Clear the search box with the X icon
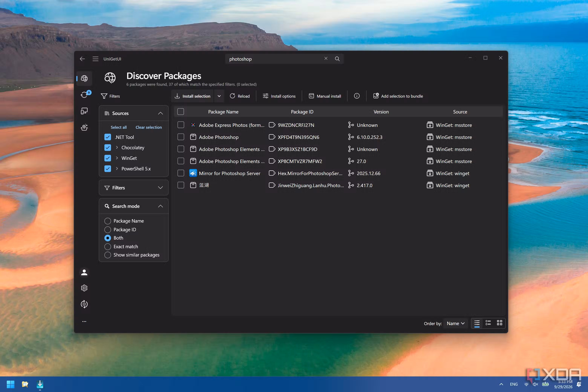 pyautogui.click(x=326, y=58)
